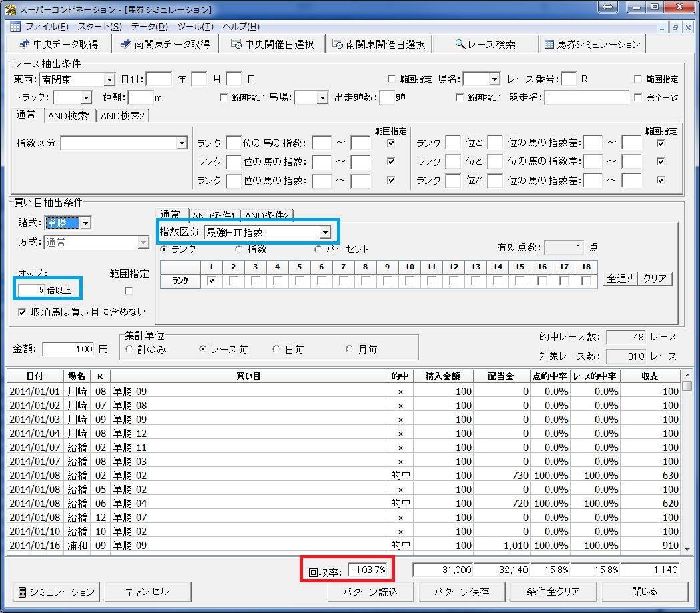Select the 月毎 radio button
The height and width of the screenshot is (613, 700).
pos(350,349)
